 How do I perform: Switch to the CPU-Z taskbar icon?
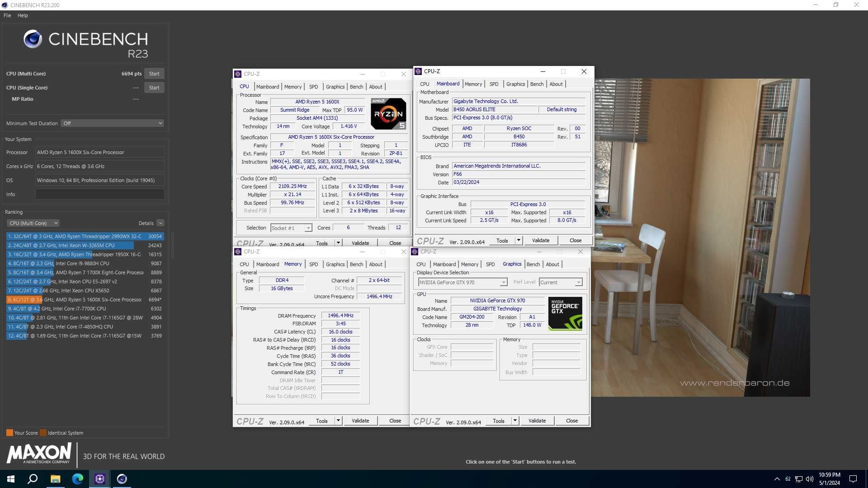(99, 479)
